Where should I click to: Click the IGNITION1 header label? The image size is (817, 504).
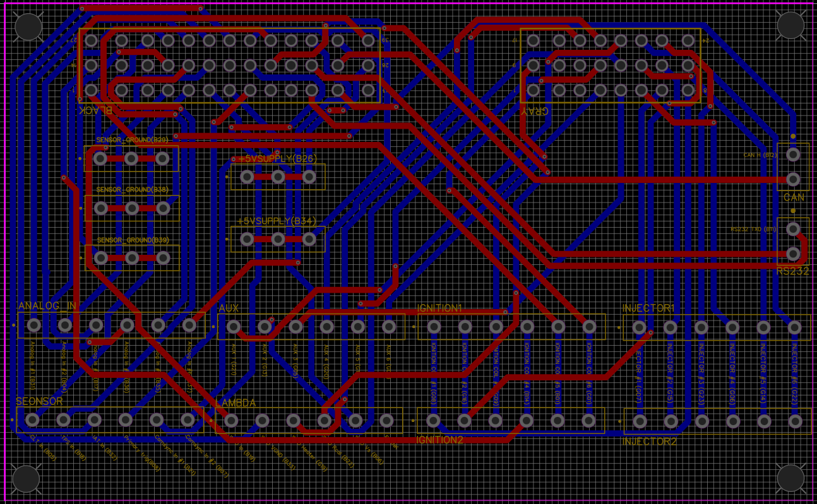[440, 308]
